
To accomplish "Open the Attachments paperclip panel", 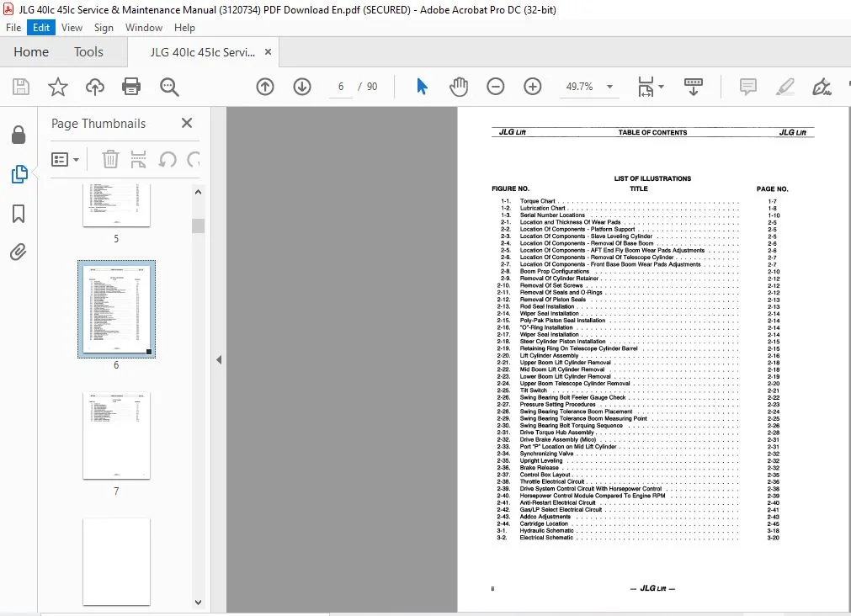I will coord(18,252).
